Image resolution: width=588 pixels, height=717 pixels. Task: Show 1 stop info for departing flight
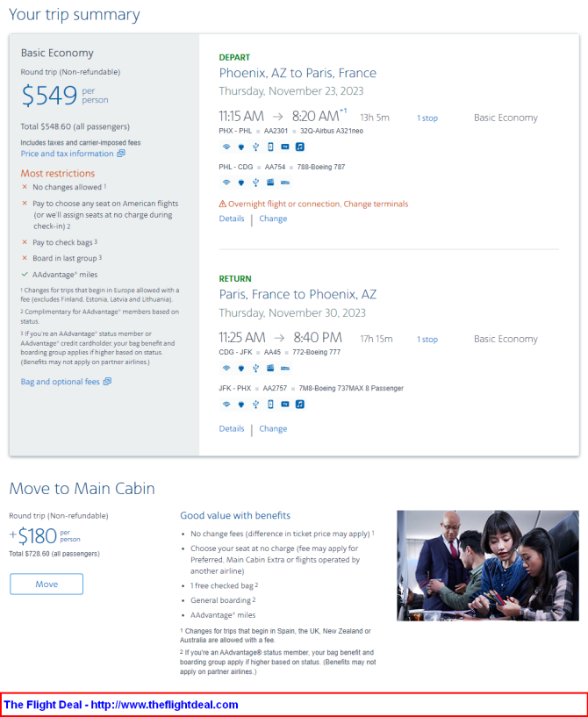427,118
